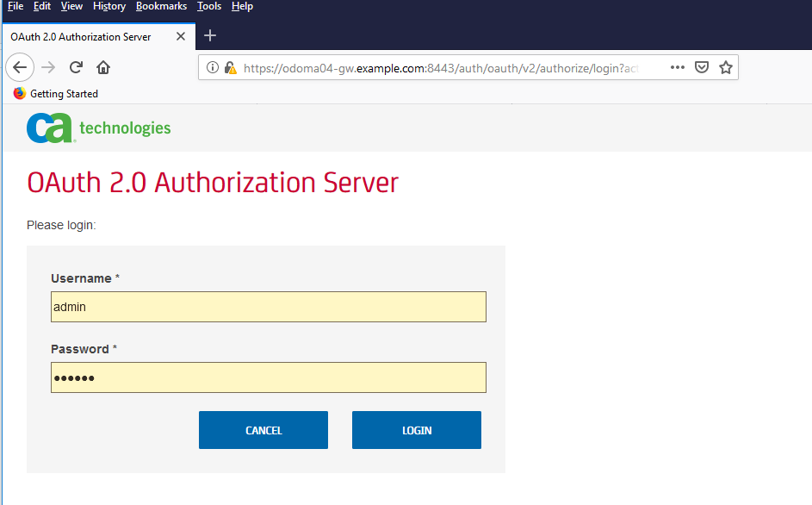
Task: Click the Reload current page icon
Action: click(x=75, y=66)
